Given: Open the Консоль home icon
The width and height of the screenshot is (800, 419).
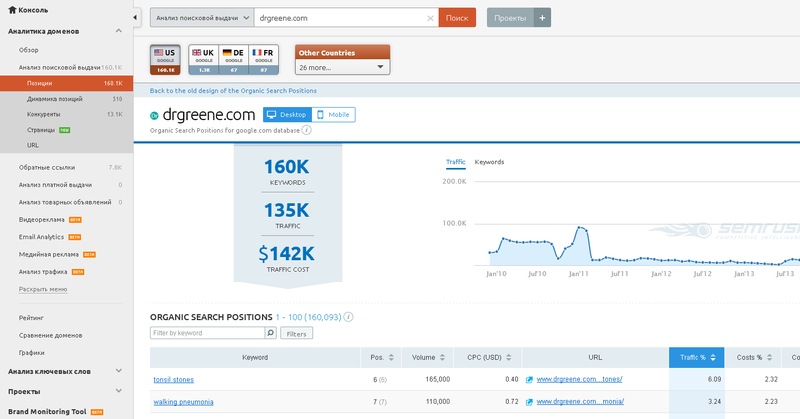Looking at the screenshot, I should point(12,10).
